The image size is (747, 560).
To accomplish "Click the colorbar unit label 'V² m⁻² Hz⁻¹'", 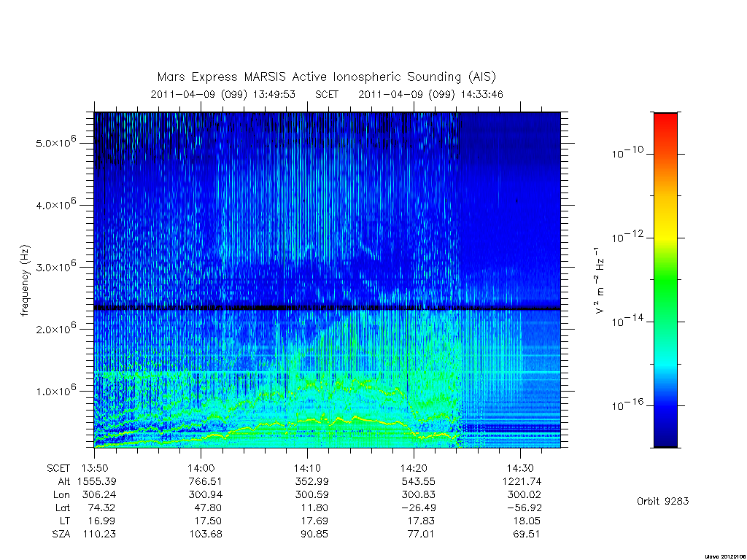I will [x=600, y=281].
